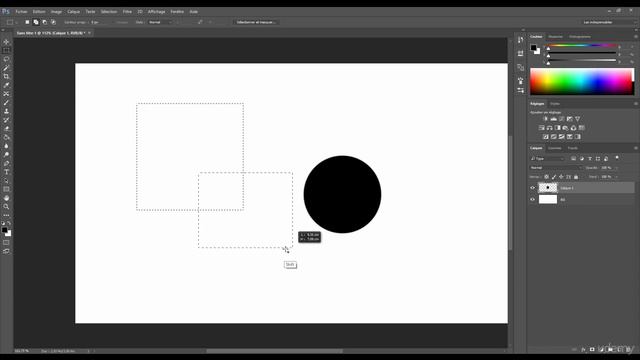The width and height of the screenshot is (640, 360).
Task: Change the screen mode icon
Action: 6,251
